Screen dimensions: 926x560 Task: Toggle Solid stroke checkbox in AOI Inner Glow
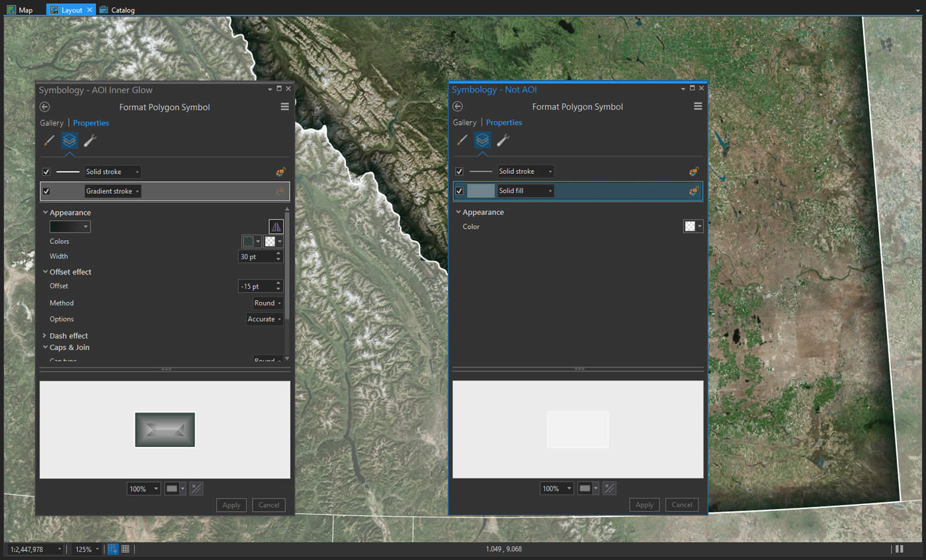tap(46, 172)
